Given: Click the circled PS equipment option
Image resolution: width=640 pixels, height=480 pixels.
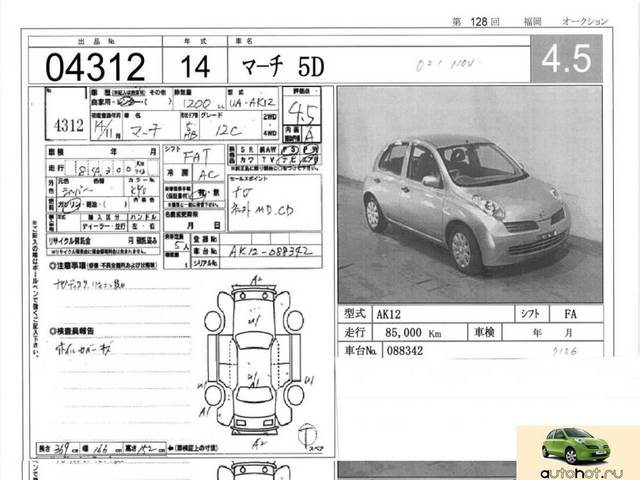Looking at the screenshot, I should click(289, 149).
